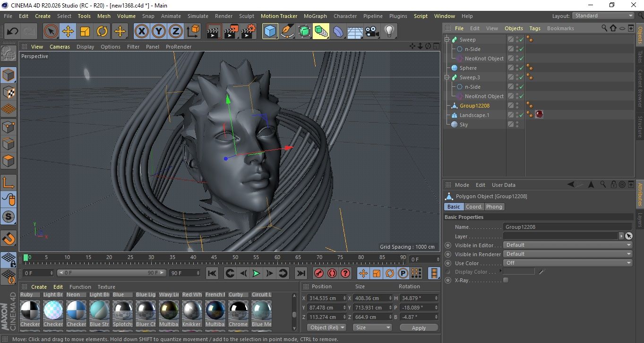The width and height of the screenshot is (644, 343).
Task: Switch to Points mode
Action: point(9,127)
